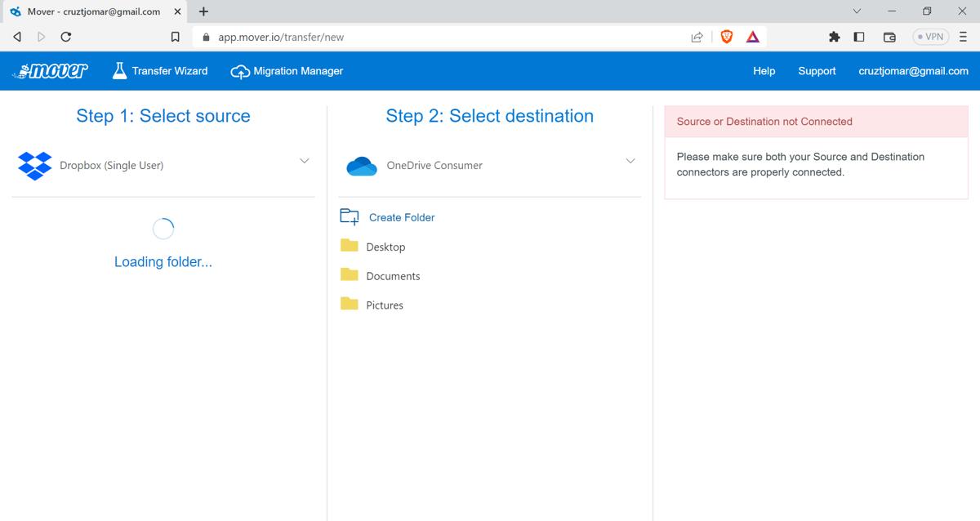Click the loading folder spinner
Viewport: 980px width, 521px height.
163,229
